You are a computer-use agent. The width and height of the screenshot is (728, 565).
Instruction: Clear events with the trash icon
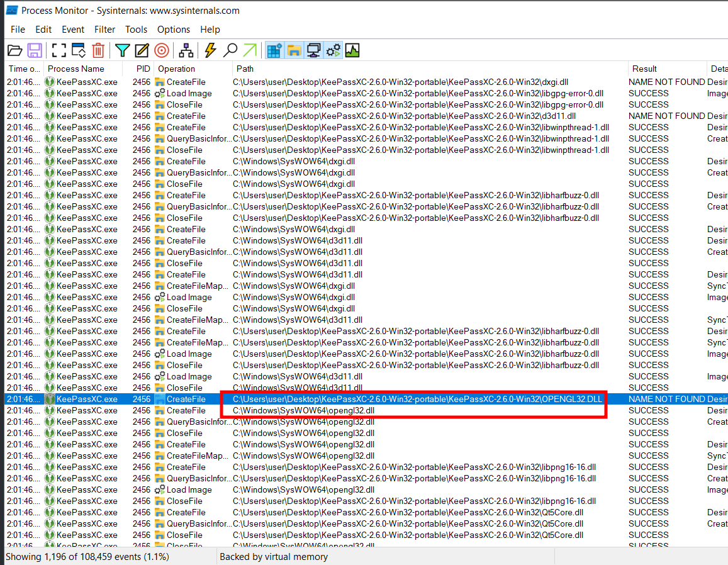[x=98, y=50]
